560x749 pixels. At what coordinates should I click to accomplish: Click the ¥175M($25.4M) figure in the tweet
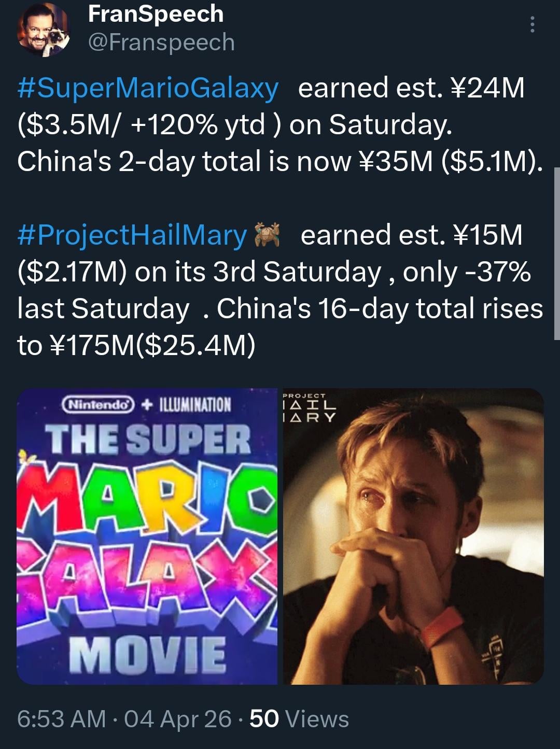pyautogui.click(x=153, y=346)
